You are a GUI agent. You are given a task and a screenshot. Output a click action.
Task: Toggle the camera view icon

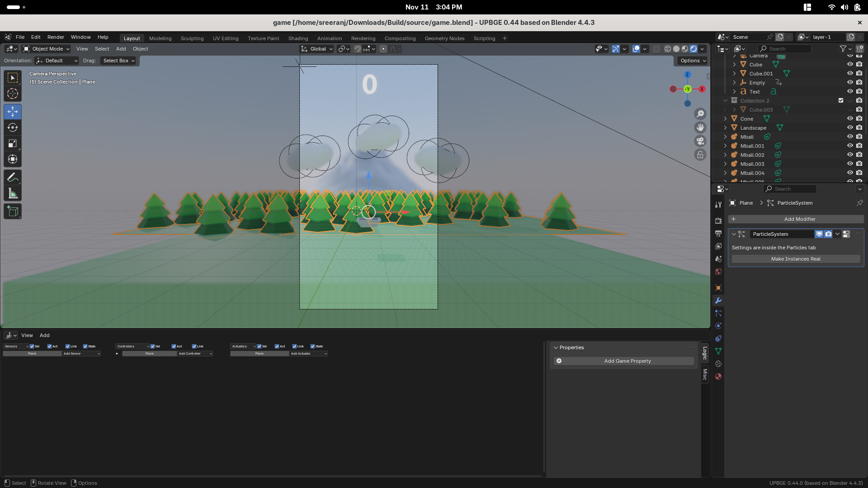coord(700,141)
